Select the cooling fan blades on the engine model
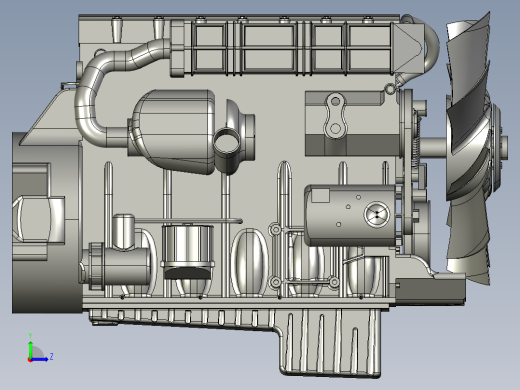 click(x=468, y=148)
